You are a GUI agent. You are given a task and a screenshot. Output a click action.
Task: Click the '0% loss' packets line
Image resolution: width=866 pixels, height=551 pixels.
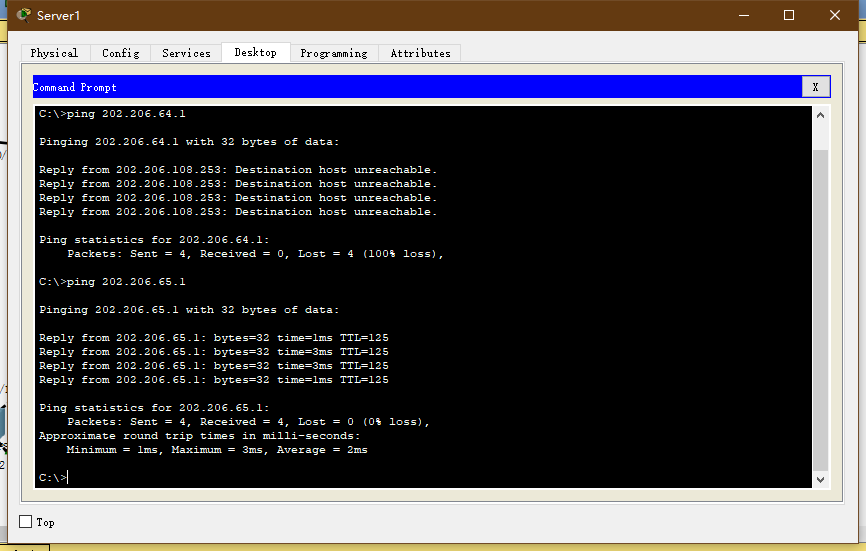(248, 422)
